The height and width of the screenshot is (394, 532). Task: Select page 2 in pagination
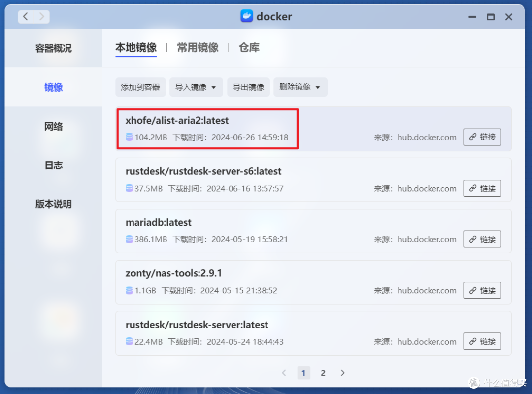[x=323, y=373]
